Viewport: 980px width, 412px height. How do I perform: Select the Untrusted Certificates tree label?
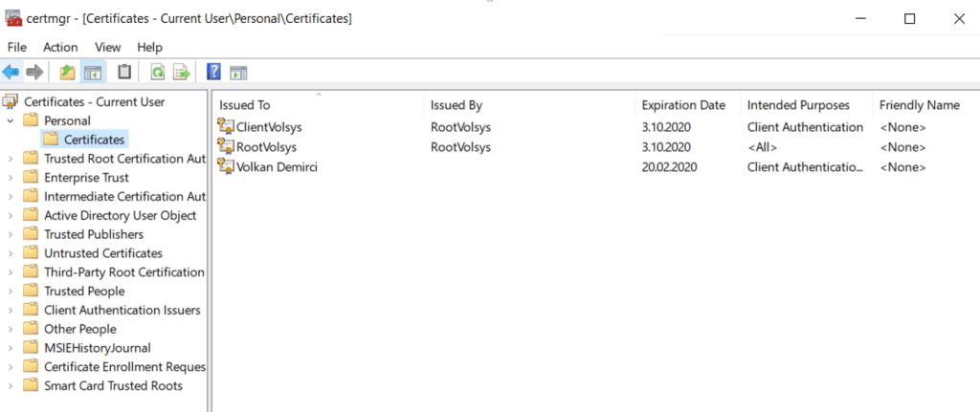[x=103, y=253]
